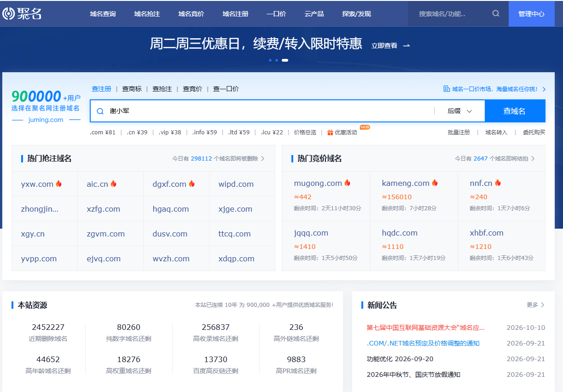The width and height of the screenshot is (563, 392).
Task: Click the flame icon next to mugong.com
Action: point(347,183)
